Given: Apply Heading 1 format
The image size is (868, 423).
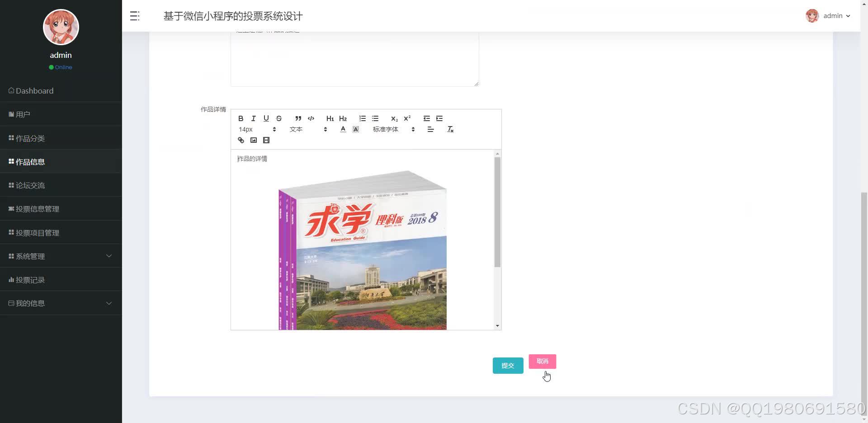Looking at the screenshot, I should [x=330, y=118].
